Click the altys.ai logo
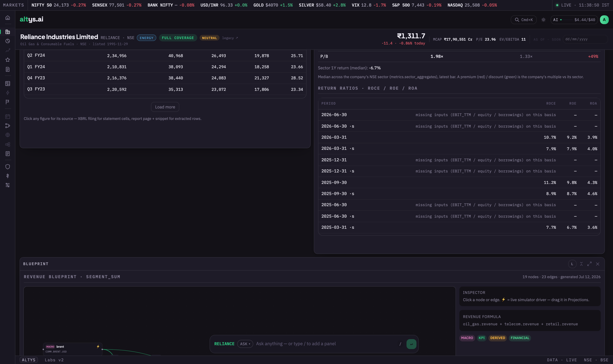The height and width of the screenshot is (364, 613). pos(31,19)
